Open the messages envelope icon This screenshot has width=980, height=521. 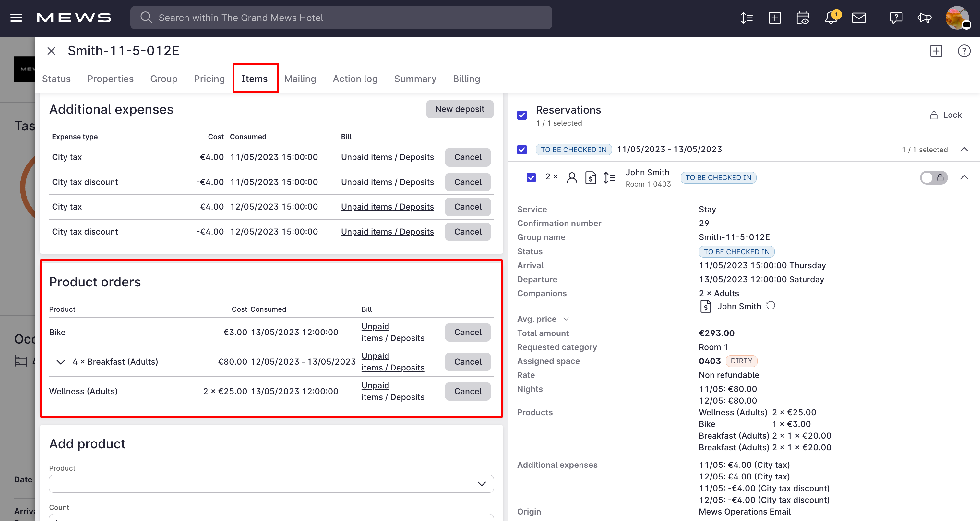tap(859, 18)
